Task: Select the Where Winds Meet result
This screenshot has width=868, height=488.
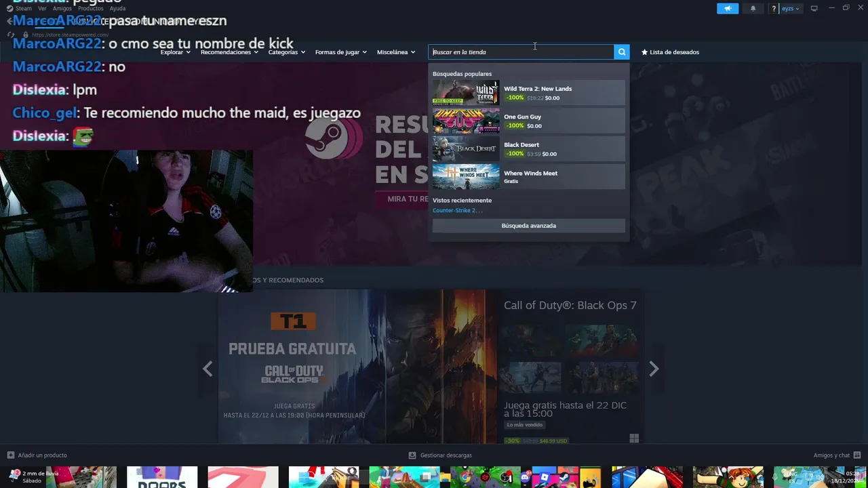Action: [529, 177]
